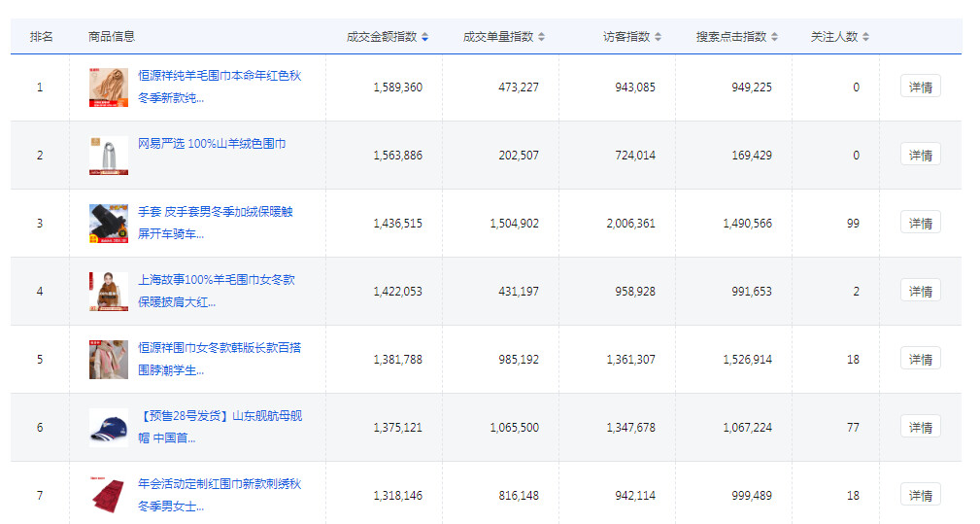Sort by 关注人数 column arrow icon
Viewport: 980px width, 524px height.
pos(865,37)
